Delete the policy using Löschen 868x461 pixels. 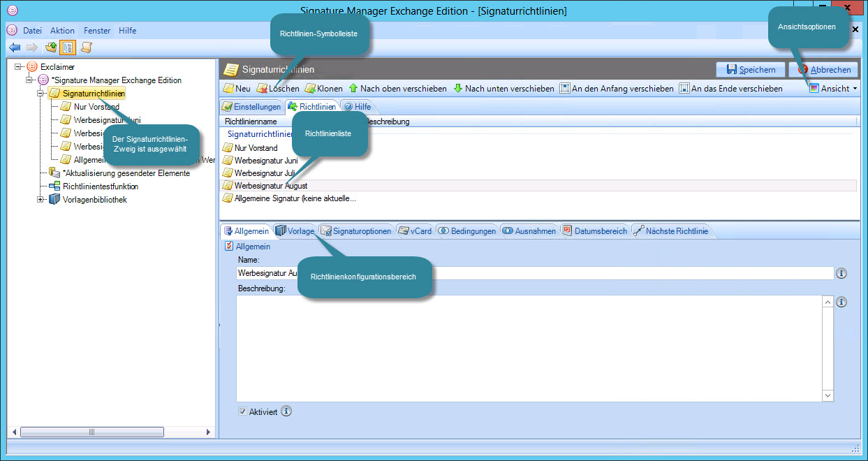point(278,89)
